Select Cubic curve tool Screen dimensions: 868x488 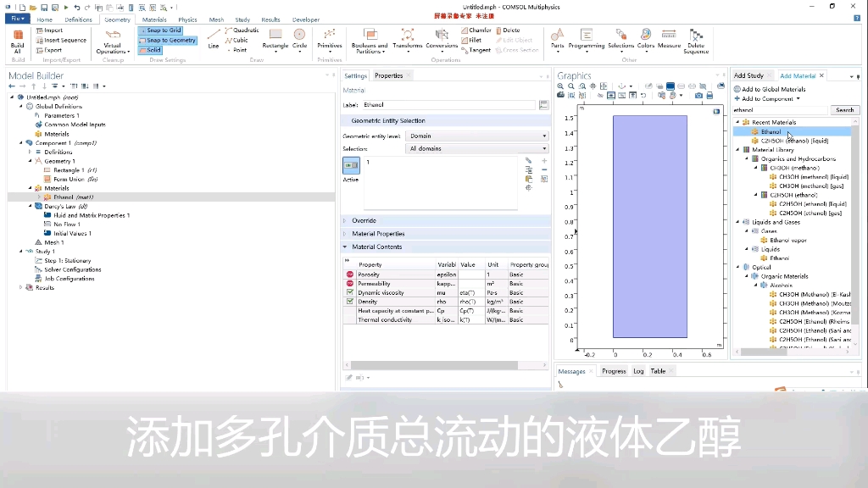pyautogui.click(x=237, y=40)
